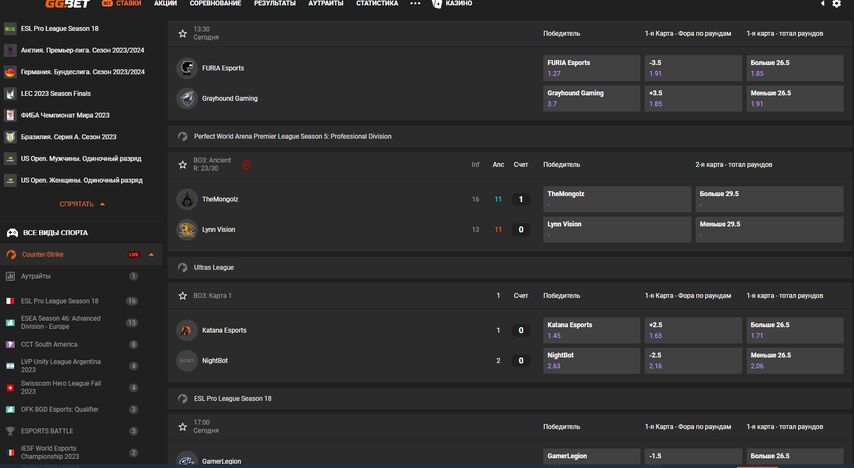The image size is (854, 468).
Task: Bet on Grayhound Gaming winner at 3.7
Action: click(591, 99)
